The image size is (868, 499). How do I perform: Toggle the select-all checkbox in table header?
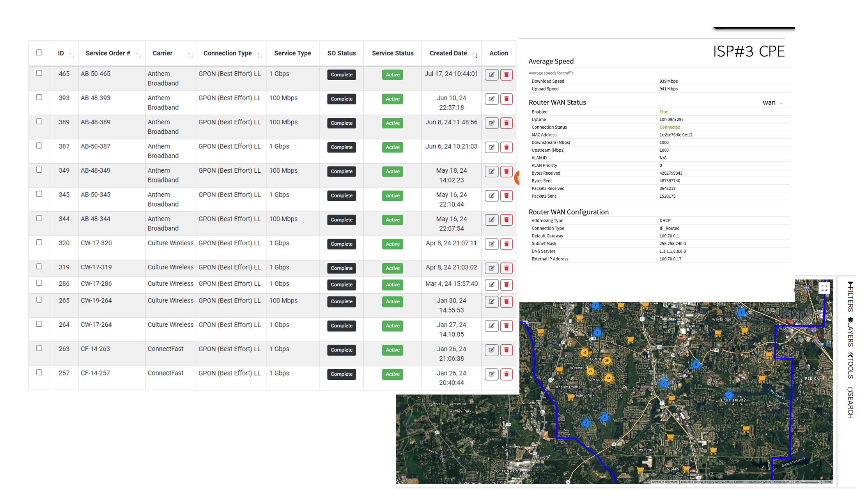(x=39, y=53)
